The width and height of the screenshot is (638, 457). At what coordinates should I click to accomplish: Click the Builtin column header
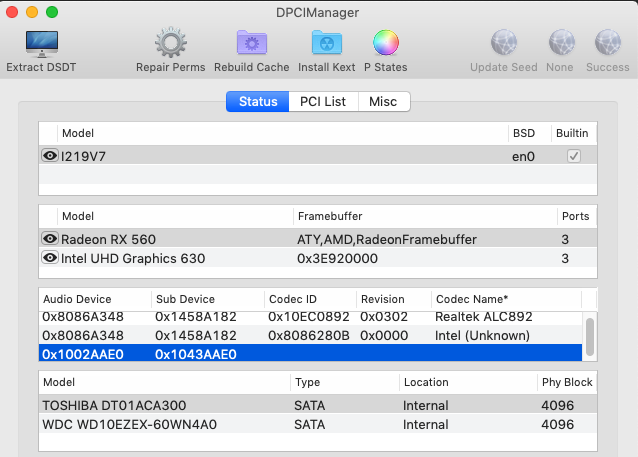pos(572,133)
